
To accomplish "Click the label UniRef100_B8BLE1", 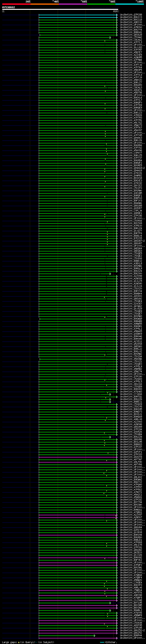I will 131,540.
